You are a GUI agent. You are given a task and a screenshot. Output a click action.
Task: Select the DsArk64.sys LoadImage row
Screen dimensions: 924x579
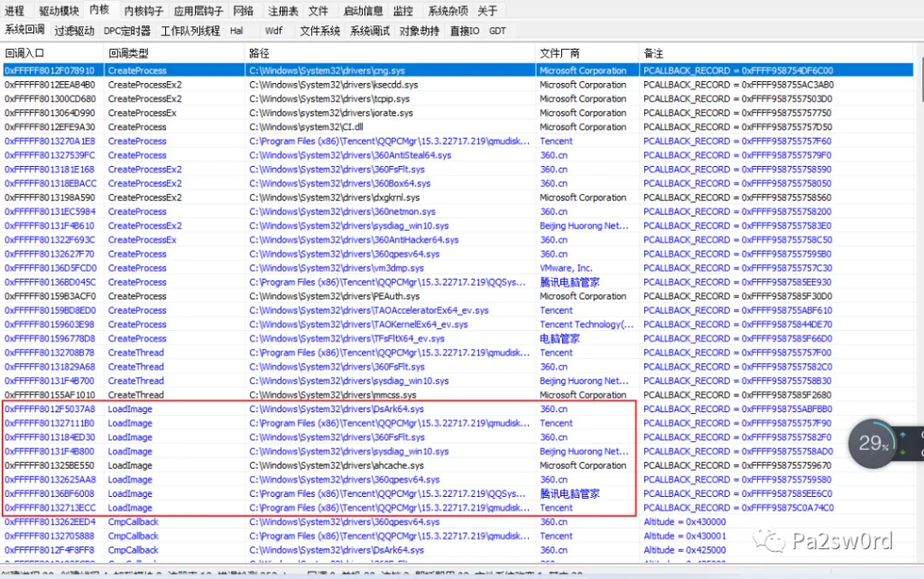tap(271, 409)
